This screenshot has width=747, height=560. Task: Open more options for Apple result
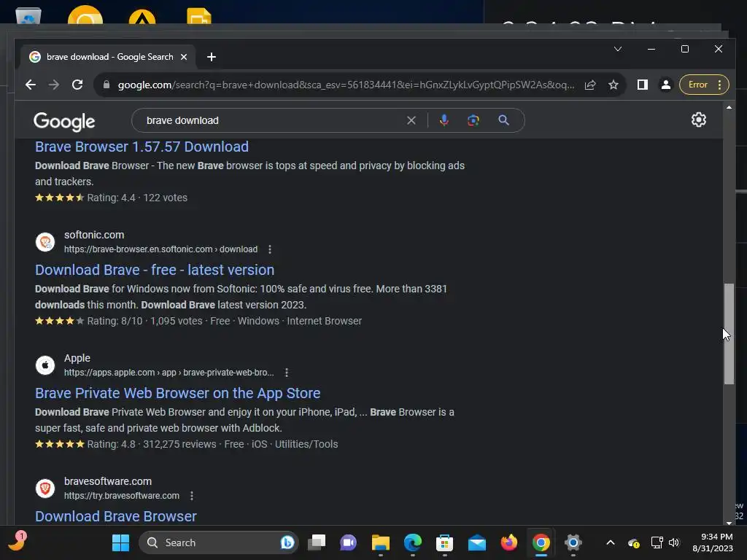click(x=286, y=373)
